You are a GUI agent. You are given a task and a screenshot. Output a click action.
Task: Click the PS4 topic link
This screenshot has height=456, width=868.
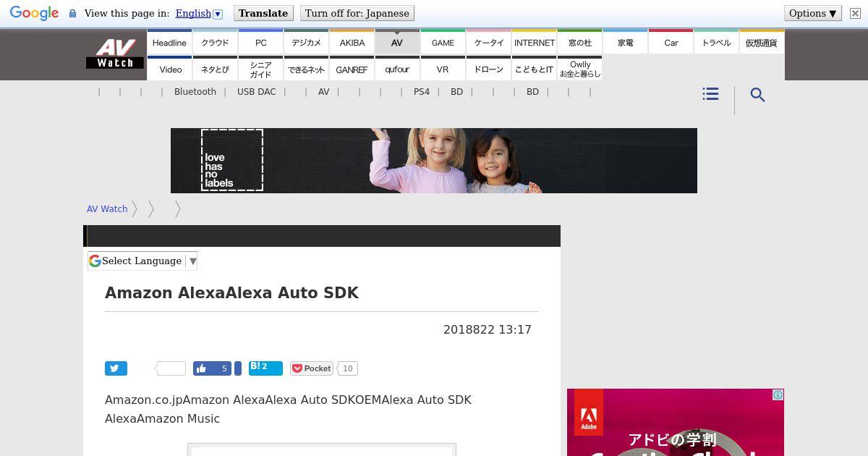422,92
